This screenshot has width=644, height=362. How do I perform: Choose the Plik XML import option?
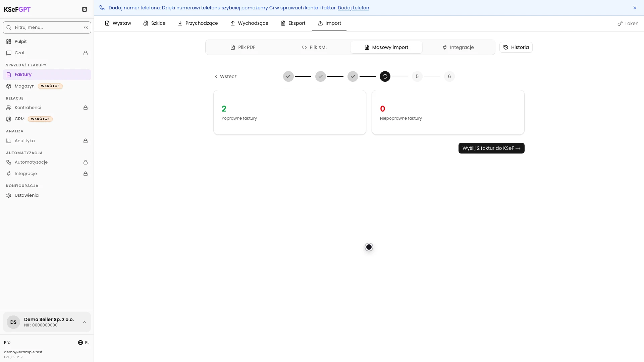[x=314, y=47]
